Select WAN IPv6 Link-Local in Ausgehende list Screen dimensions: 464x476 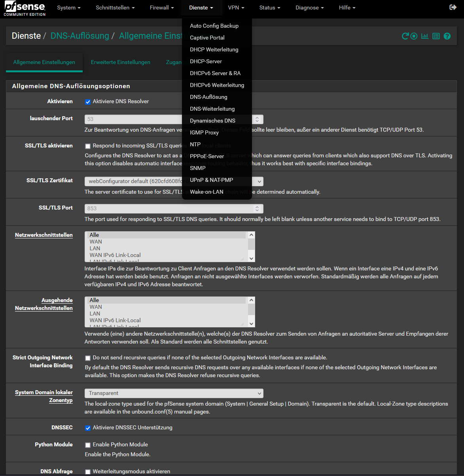167,321
